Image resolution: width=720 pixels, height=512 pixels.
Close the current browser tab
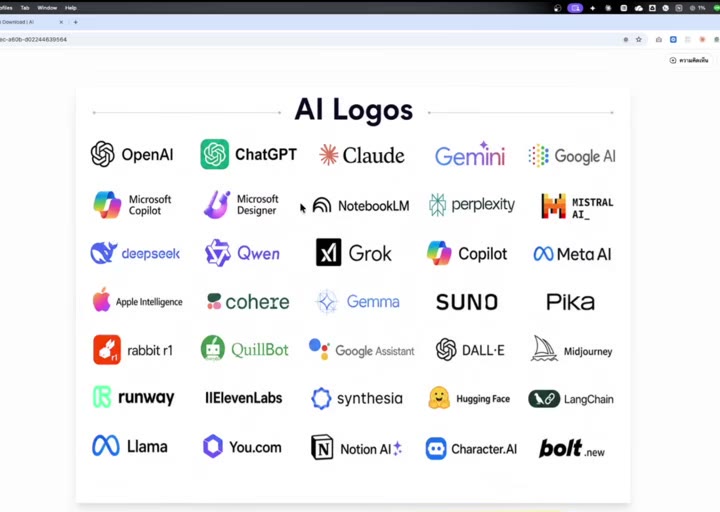coord(61,22)
